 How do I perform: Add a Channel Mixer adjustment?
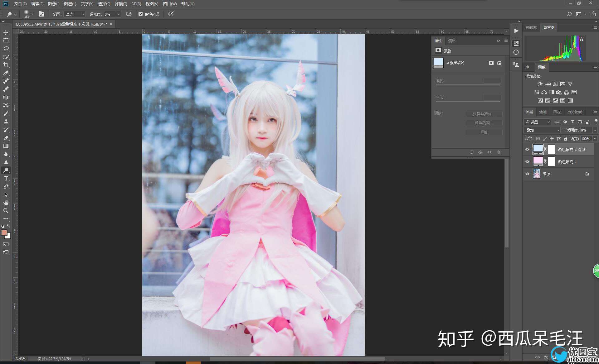(567, 92)
